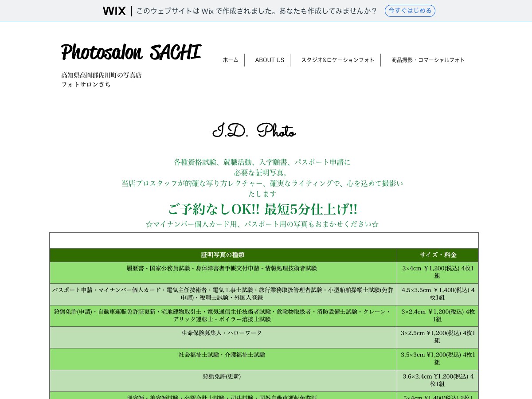
Task: Click the ☆マイナンバー個人カード用 note line
Action: (262, 224)
